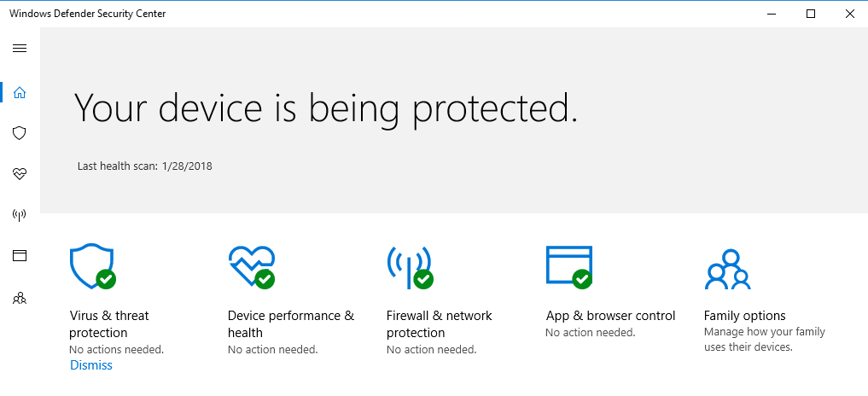
Task: Open sidebar Firewall network antenna icon
Action: (20, 215)
